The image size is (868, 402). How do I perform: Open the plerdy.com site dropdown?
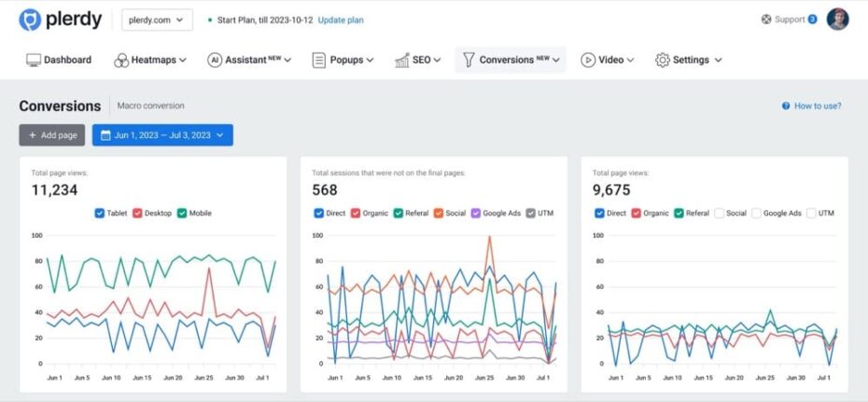157,20
